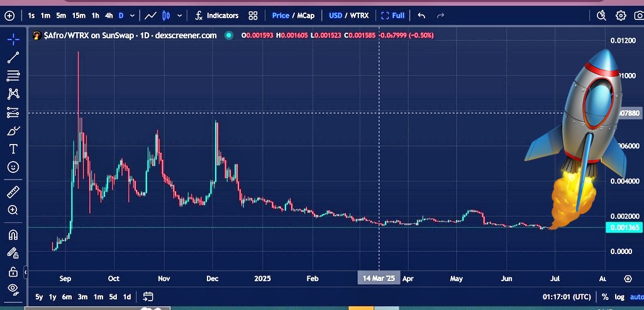Screen dimensions: 644x310
Task: Set range to 1d
Action: (x=127, y=297)
